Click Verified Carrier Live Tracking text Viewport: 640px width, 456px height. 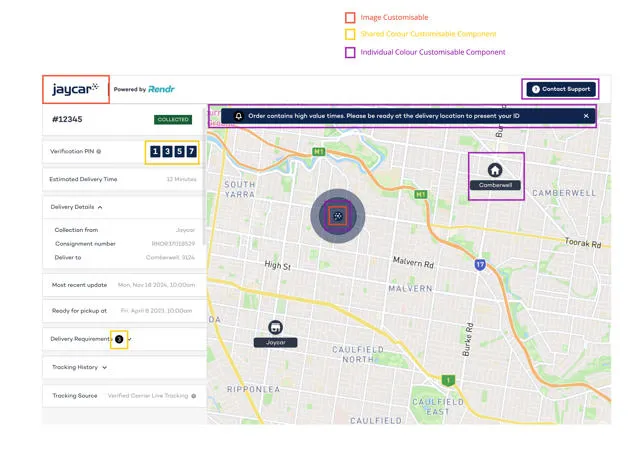coord(148,396)
